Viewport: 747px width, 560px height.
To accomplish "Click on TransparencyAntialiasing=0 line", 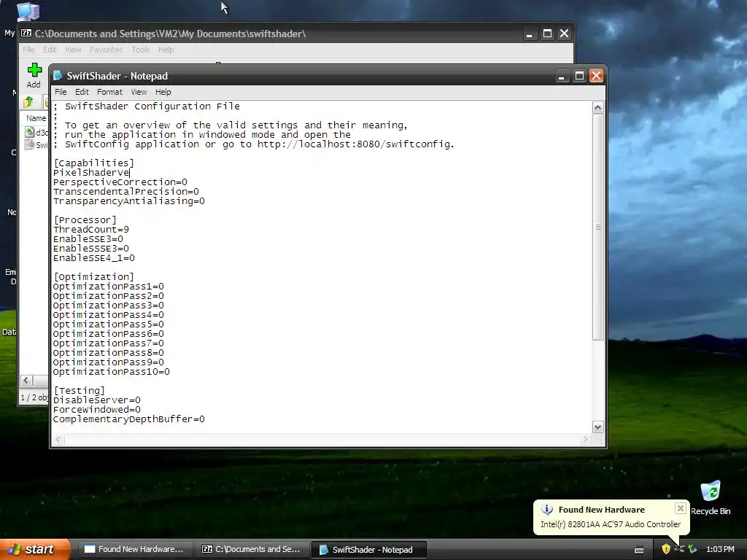I will pyautogui.click(x=128, y=201).
